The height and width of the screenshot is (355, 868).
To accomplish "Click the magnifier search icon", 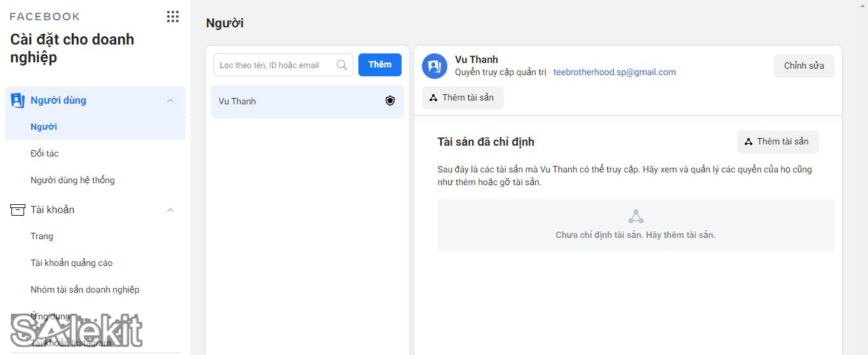I will click(x=342, y=65).
